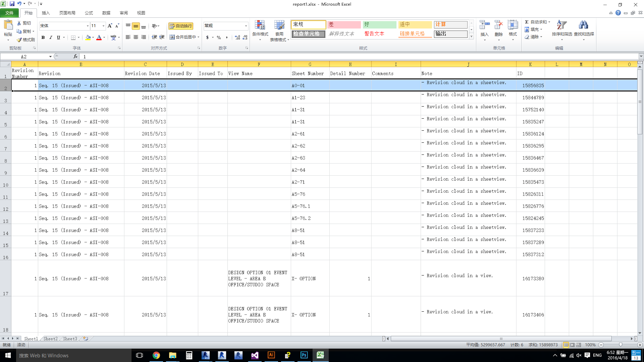Click the Percent Style icon
The width and height of the screenshot is (644, 362).
[219, 38]
